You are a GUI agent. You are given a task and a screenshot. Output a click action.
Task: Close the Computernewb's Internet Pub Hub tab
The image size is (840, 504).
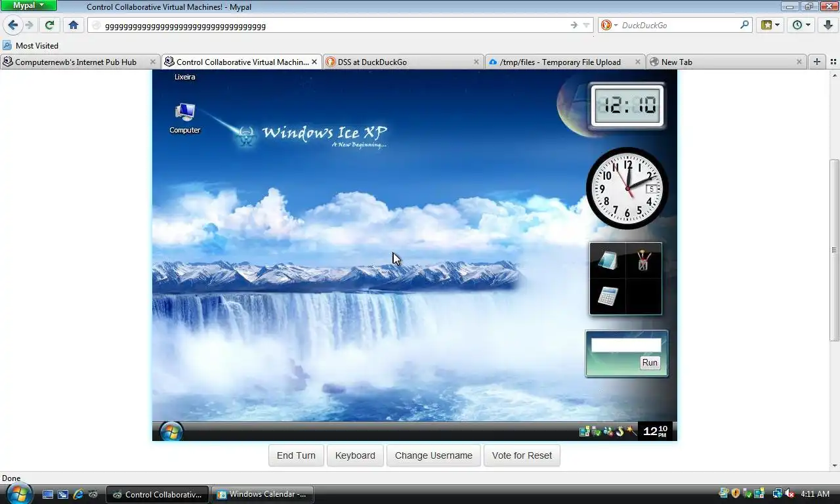(x=153, y=62)
